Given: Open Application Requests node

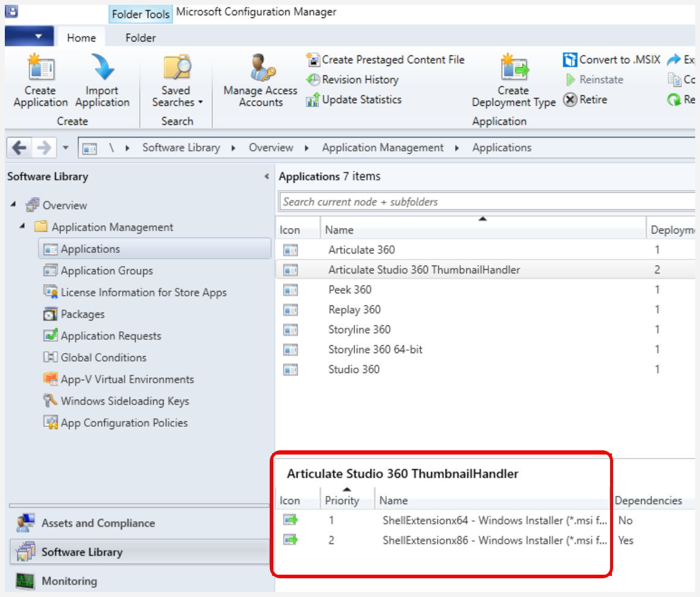Looking at the screenshot, I should [111, 336].
